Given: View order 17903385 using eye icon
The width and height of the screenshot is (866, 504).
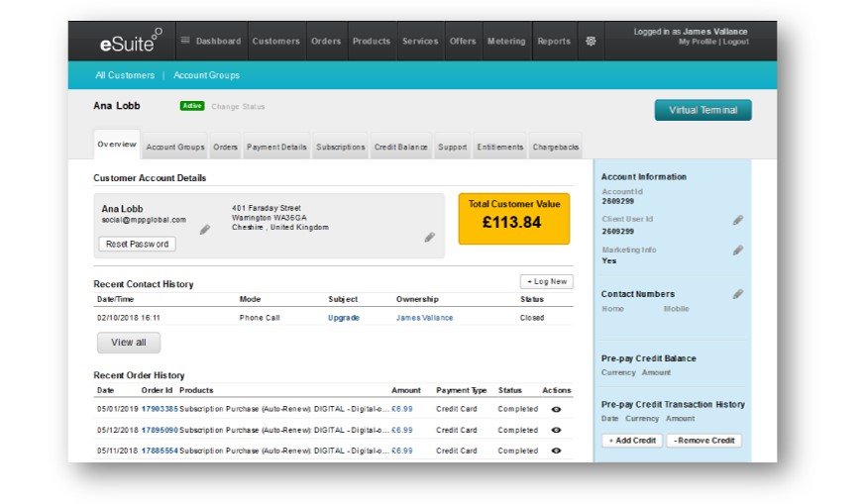Looking at the screenshot, I should point(556,409).
